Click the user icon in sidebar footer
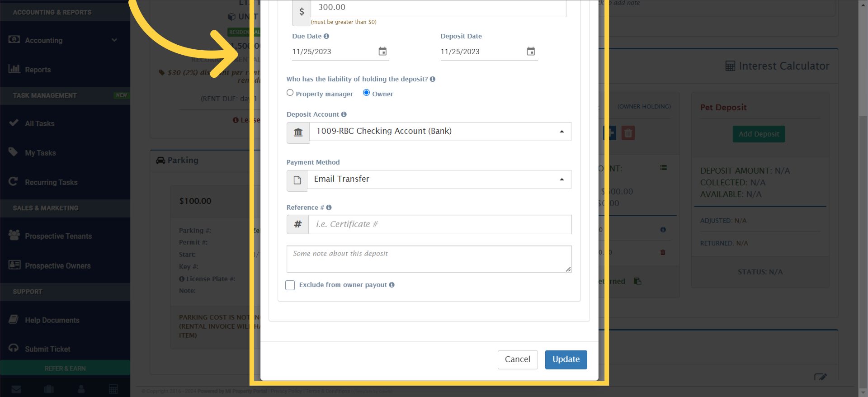Viewport: 868px width, 397px height. point(81,389)
